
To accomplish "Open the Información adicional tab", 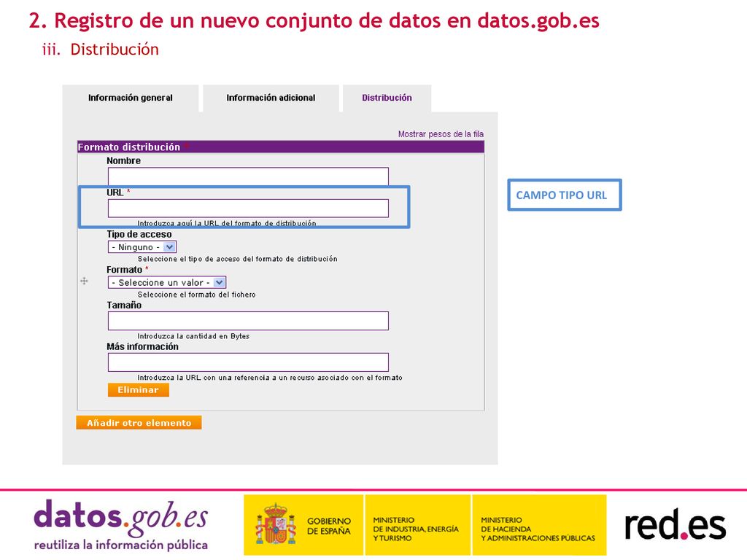I will coord(271,98).
